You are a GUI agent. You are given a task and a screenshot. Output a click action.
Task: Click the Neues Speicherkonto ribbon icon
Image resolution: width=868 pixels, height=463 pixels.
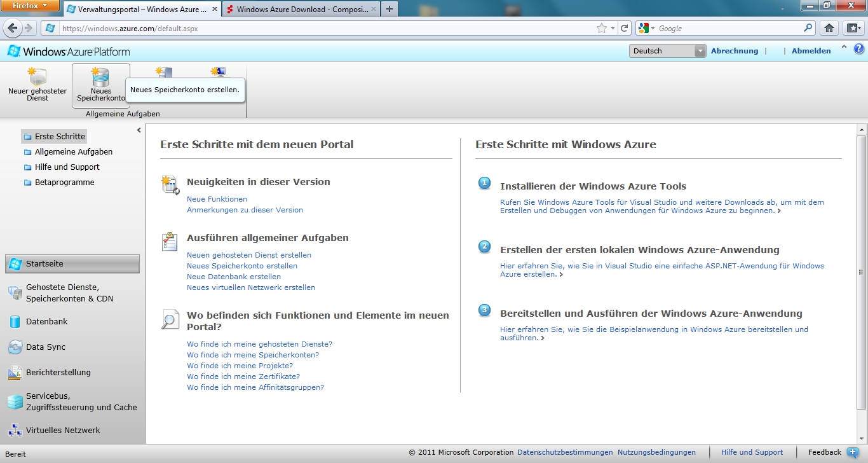[x=100, y=78]
